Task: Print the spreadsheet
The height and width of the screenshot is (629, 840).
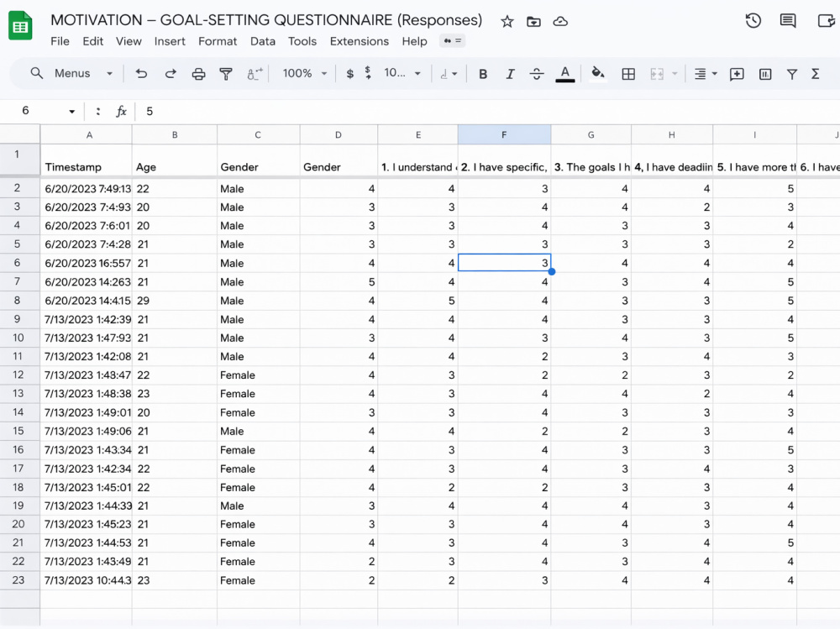Action: (199, 74)
